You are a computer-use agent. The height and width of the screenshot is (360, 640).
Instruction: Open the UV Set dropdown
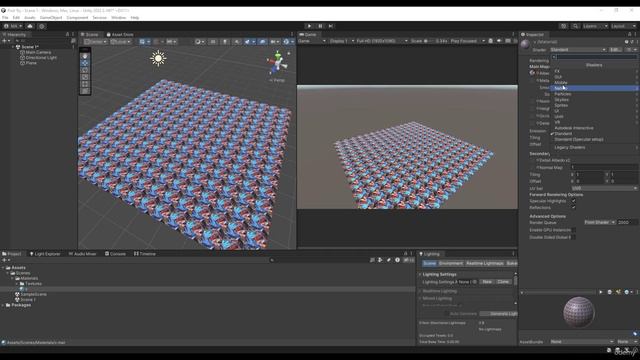tap(604, 188)
